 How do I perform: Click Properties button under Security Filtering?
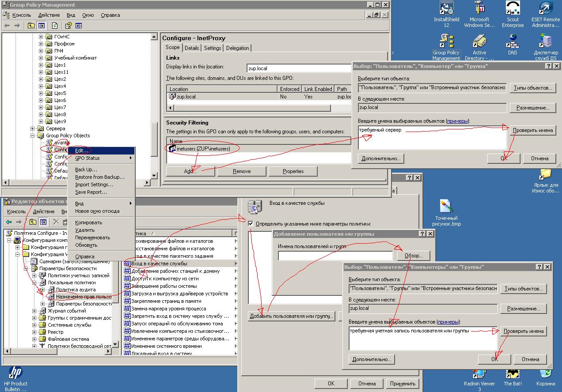293,171
